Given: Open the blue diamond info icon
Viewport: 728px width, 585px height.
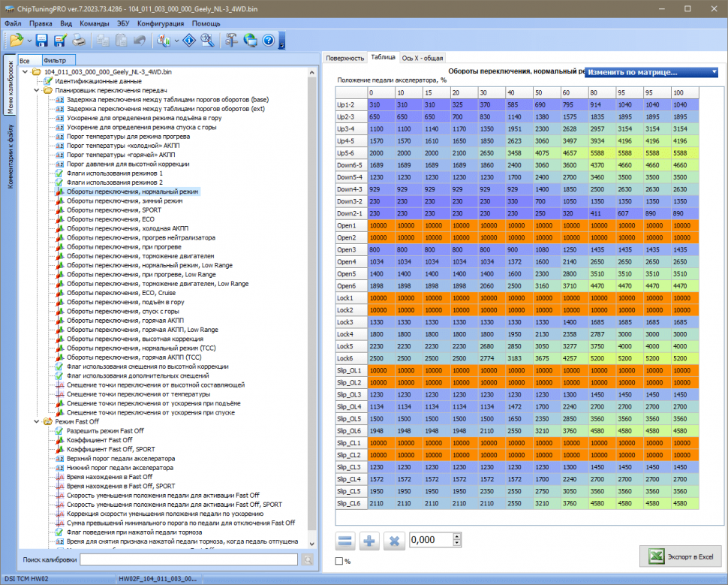Looking at the screenshot, I should point(190,41).
